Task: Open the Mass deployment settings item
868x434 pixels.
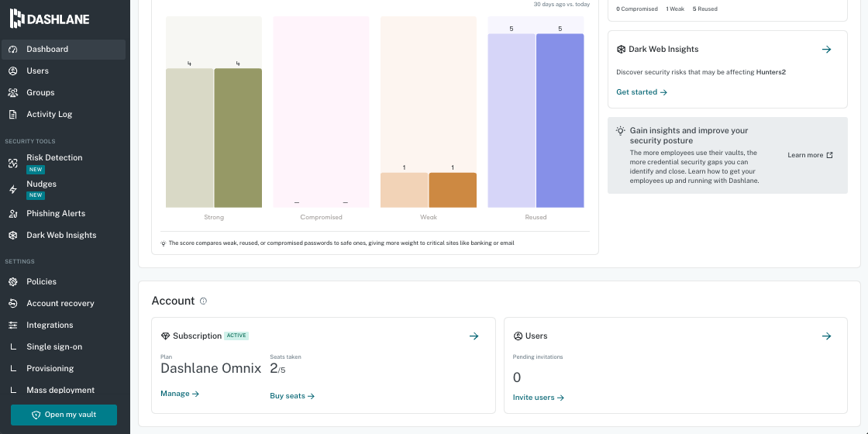Action: click(64, 390)
